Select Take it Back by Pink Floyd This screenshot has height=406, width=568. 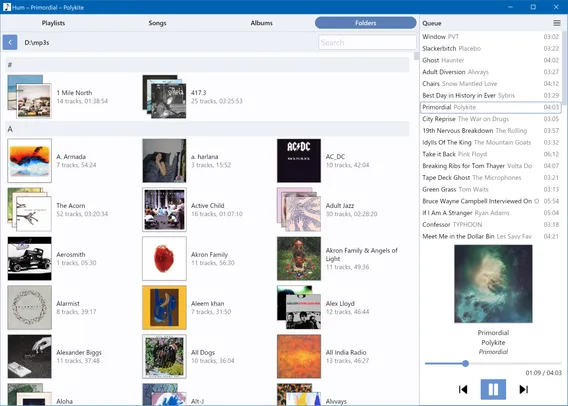click(x=490, y=154)
